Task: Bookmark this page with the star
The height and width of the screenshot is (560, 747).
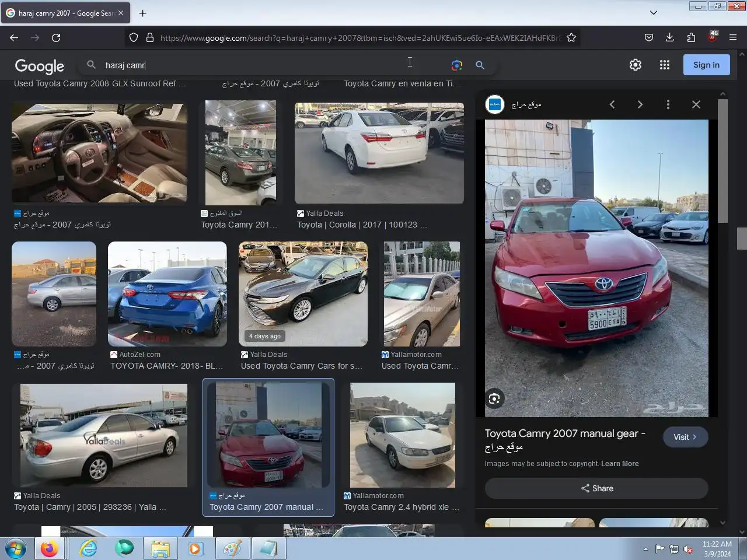Action: [571, 37]
